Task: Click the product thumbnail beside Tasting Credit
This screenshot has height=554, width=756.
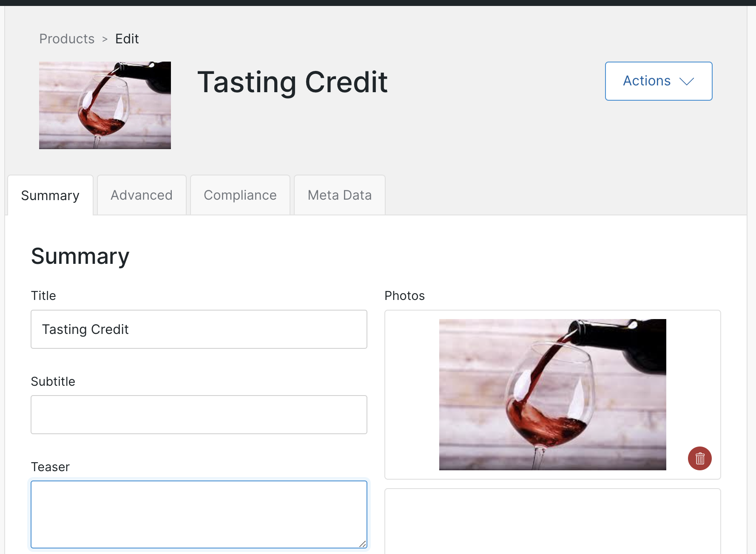Action: tap(105, 105)
